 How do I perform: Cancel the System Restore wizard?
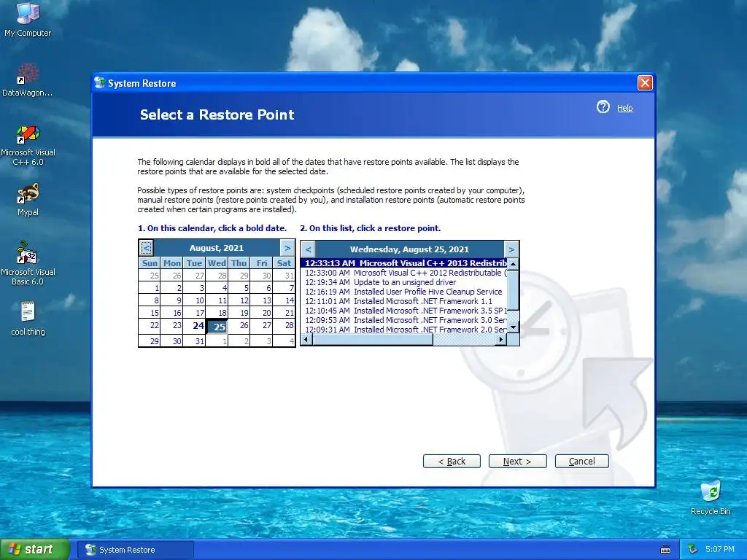point(581,462)
